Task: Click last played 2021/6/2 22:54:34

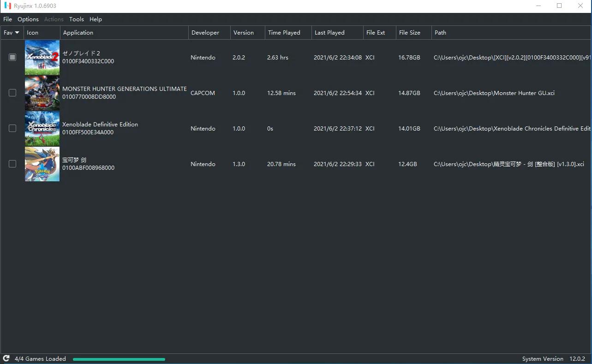Action: (338, 93)
